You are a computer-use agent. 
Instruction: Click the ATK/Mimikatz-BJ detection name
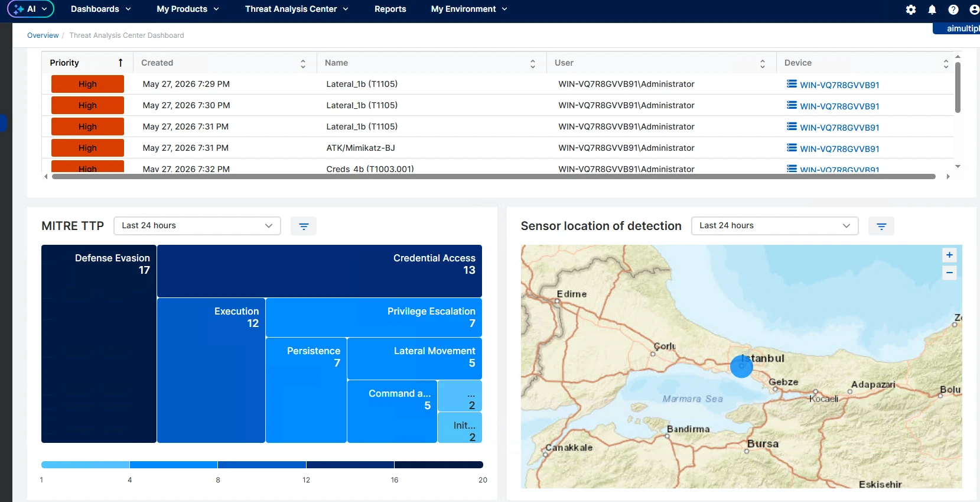(x=360, y=148)
